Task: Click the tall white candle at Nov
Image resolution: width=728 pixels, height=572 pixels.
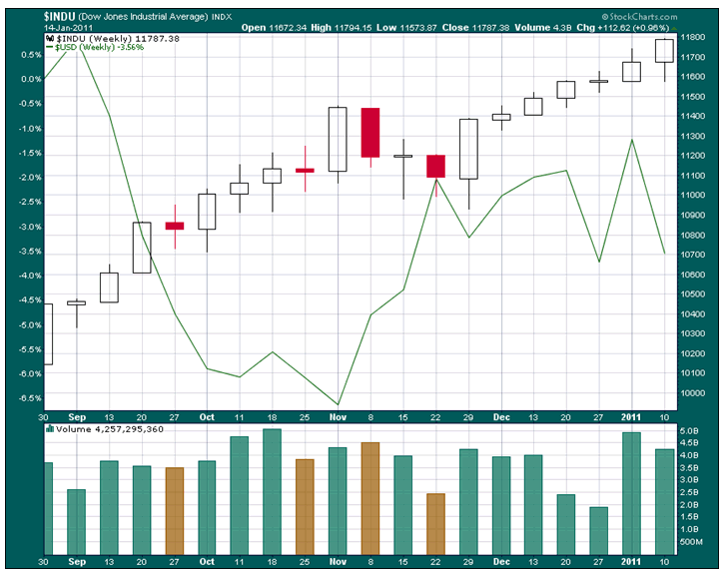Action: click(x=338, y=140)
